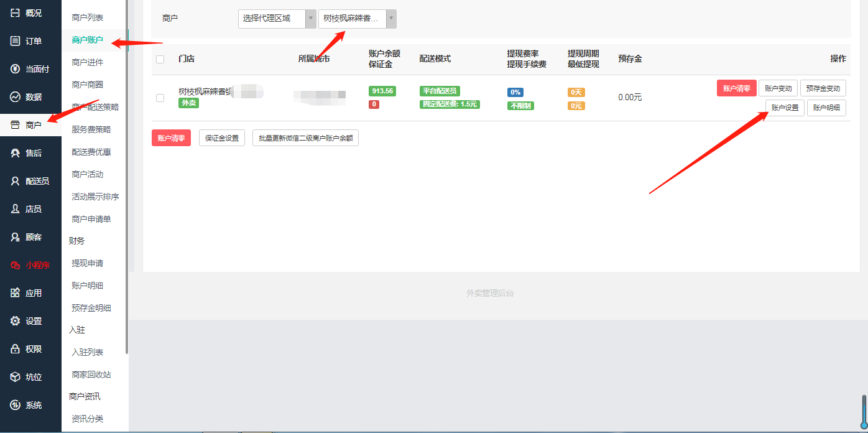The height and width of the screenshot is (433, 868).
Task: Open 预存金明细 submenu item
Action: (91, 308)
